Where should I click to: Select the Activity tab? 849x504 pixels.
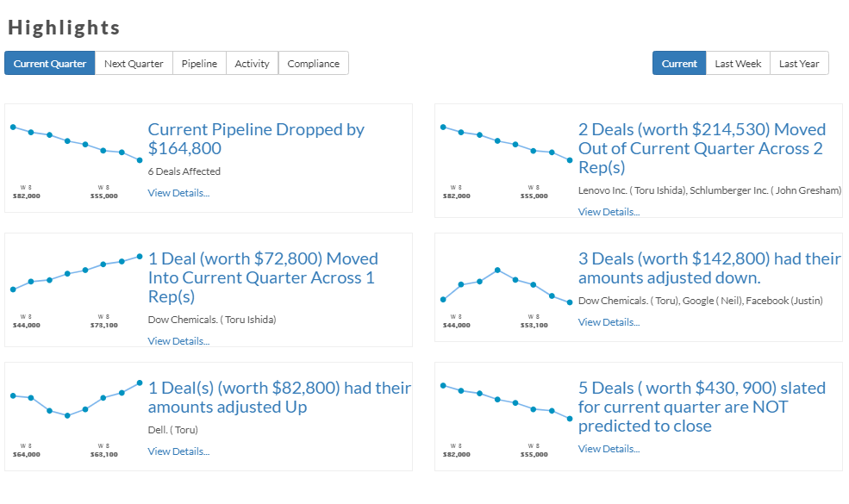pos(252,64)
